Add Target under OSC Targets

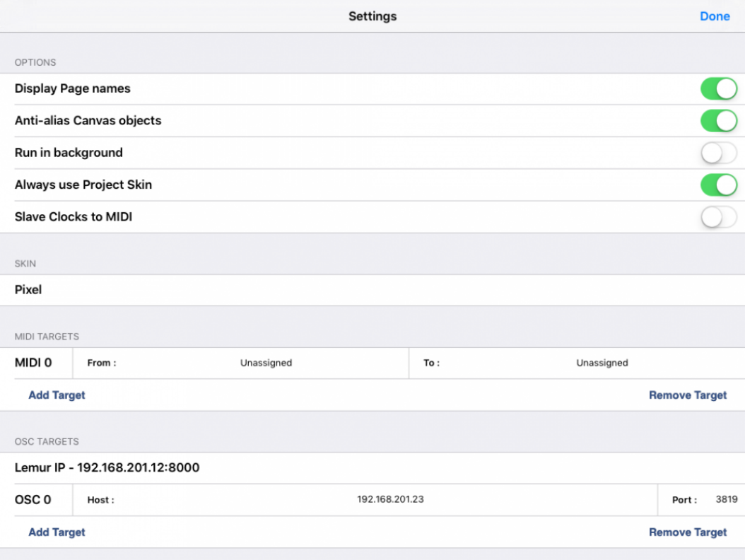click(x=57, y=532)
